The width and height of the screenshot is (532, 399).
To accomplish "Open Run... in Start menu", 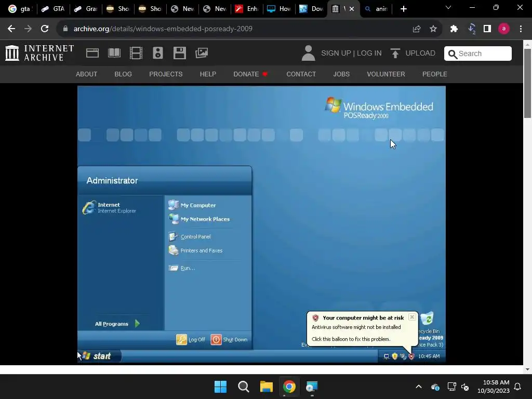I will tap(182, 268).
